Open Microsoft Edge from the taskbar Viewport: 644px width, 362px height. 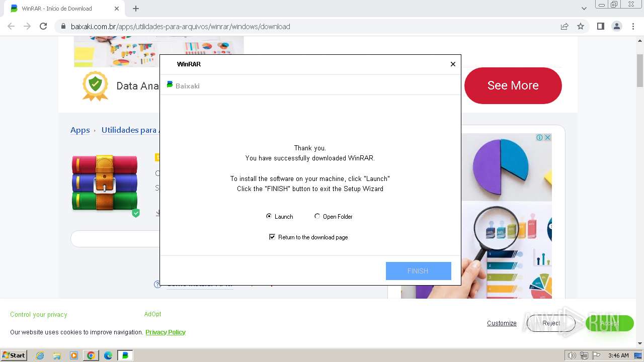(108, 355)
